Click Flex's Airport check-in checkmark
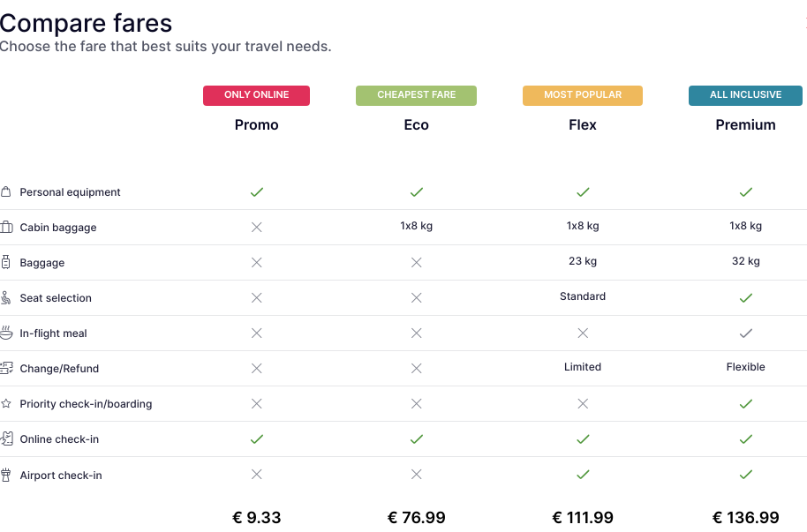 pyautogui.click(x=583, y=475)
